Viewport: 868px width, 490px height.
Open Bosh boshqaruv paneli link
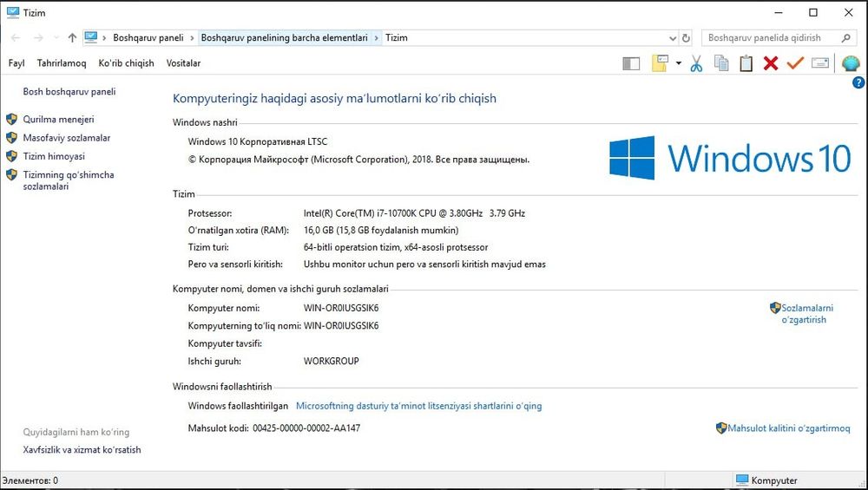pos(69,92)
